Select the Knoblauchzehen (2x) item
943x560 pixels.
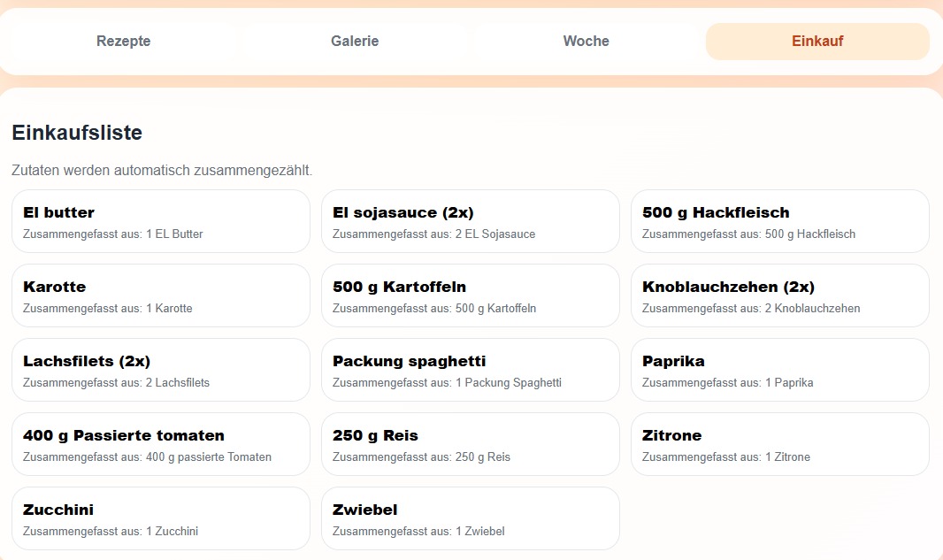[779, 296]
